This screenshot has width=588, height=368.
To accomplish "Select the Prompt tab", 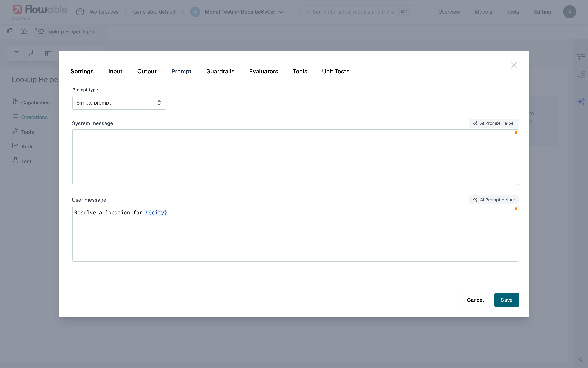I will (x=181, y=71).
